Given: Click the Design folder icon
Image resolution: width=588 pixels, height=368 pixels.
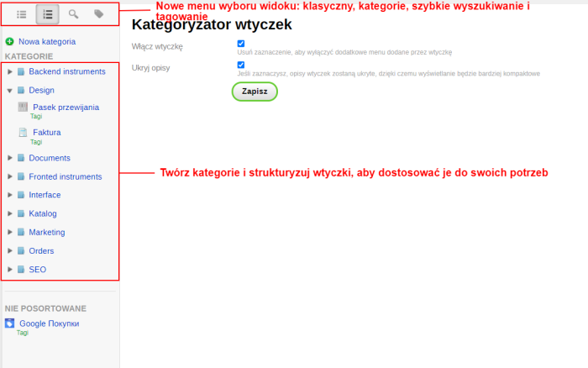Looking at the screenshot, I should point(21,90).
